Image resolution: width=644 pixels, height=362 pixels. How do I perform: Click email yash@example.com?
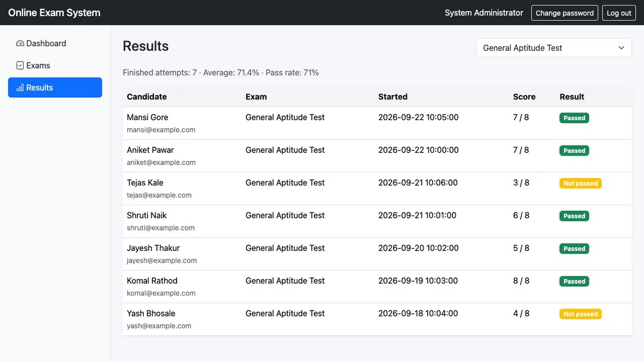pyautogui.click(x=159, y=326)
